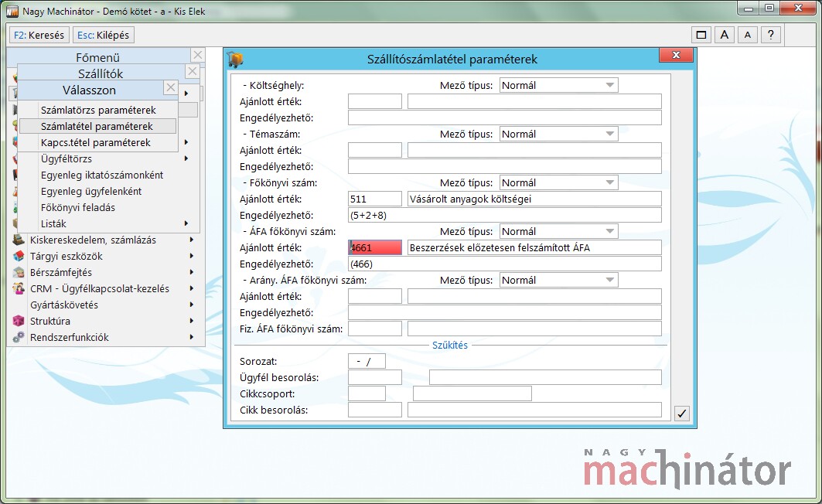This screenshot has height=504, width=822.
Task: Select Számlatétel paraméterek menu entry
Action: click(98, 126)
